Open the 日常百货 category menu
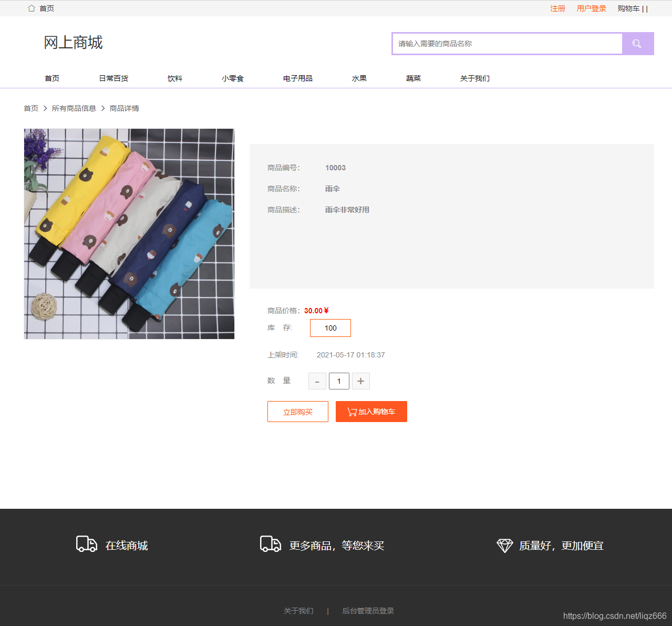The width and height of the screenshot is (672, 626). pos(113,78)
